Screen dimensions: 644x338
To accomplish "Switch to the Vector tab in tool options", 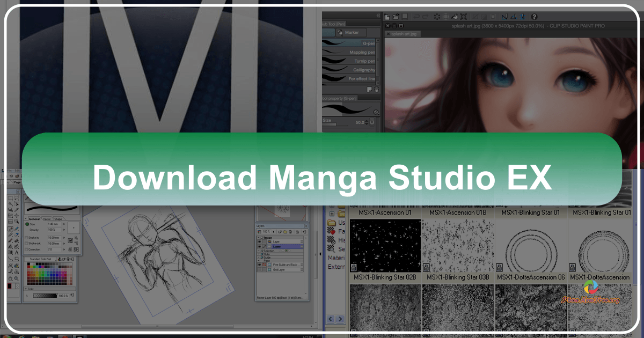I will [47, 218].
